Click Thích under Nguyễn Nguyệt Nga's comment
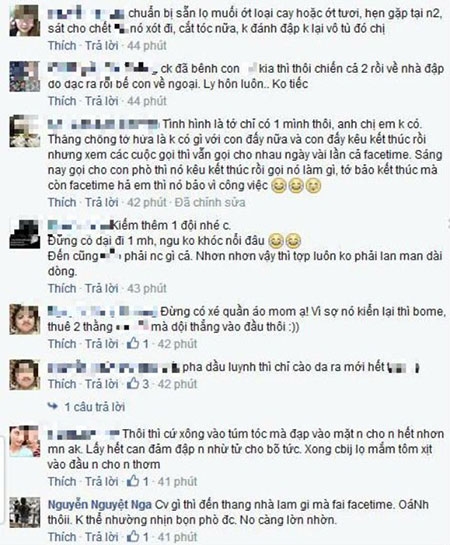 [x=62, y=537]
